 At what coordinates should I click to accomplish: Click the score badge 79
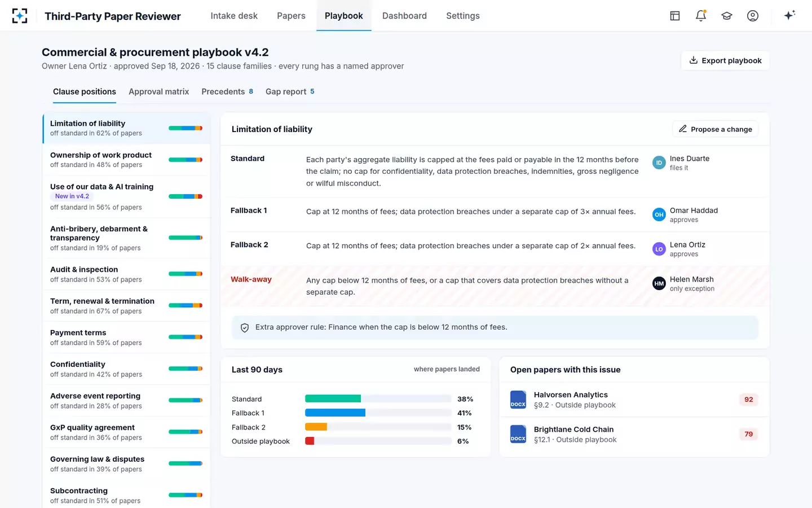point(748,434)
